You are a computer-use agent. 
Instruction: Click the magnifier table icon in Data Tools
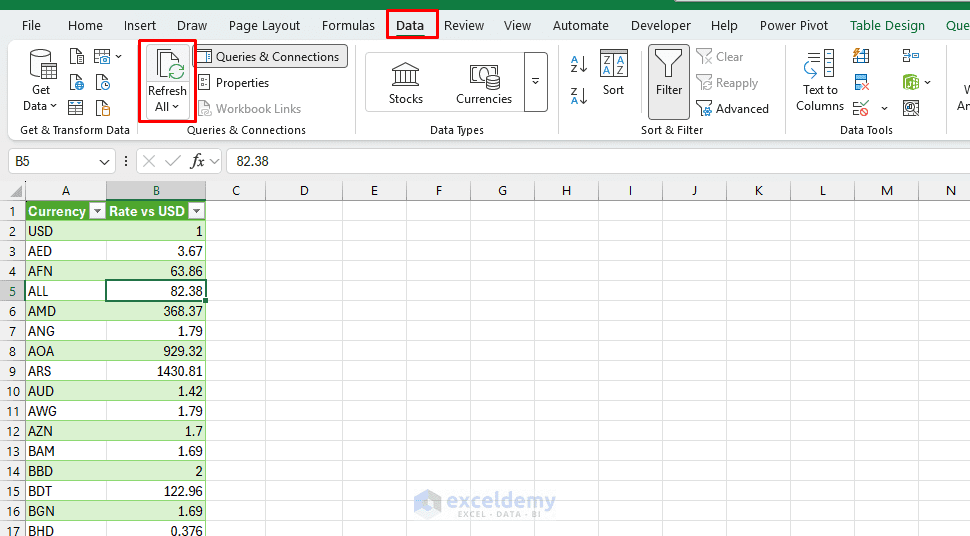tap(911, 108)
